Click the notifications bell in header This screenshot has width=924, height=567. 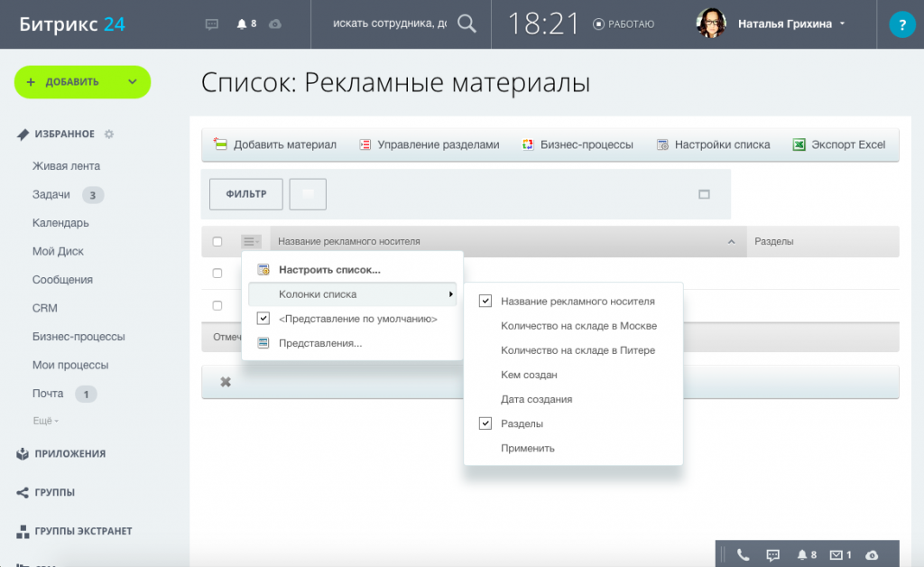[242, 24]
